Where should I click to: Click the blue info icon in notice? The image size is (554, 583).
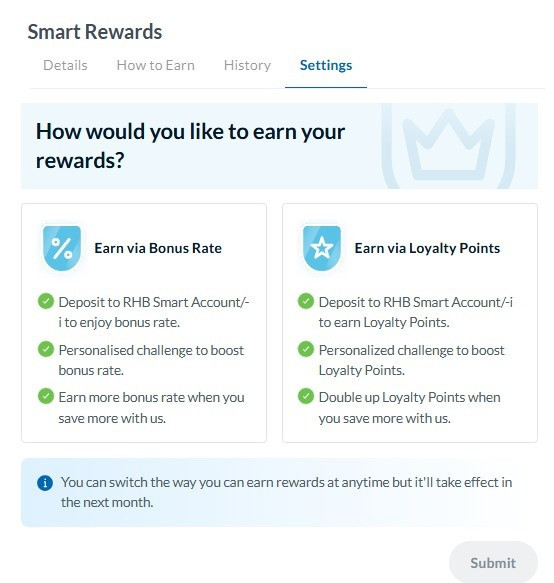[45, 483]
